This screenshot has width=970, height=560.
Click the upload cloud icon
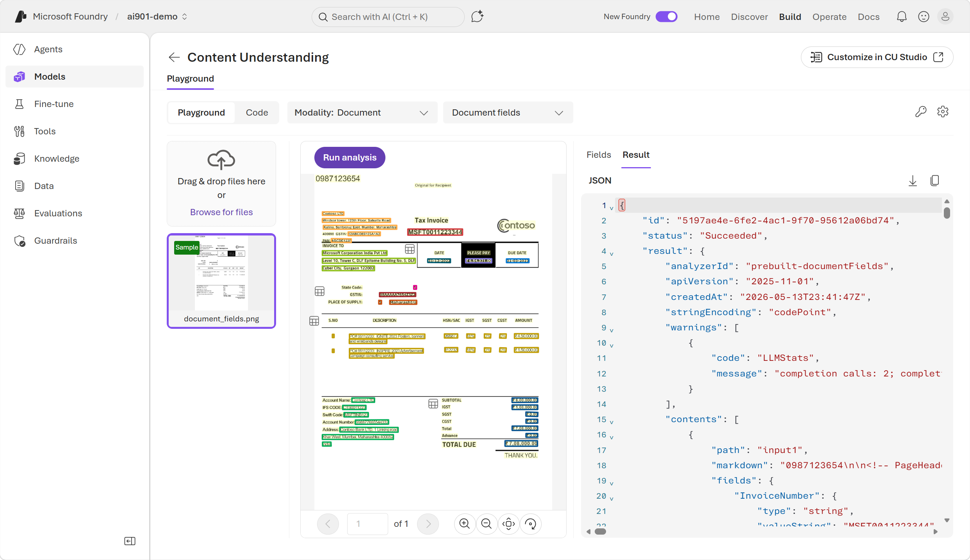point(221,159)
